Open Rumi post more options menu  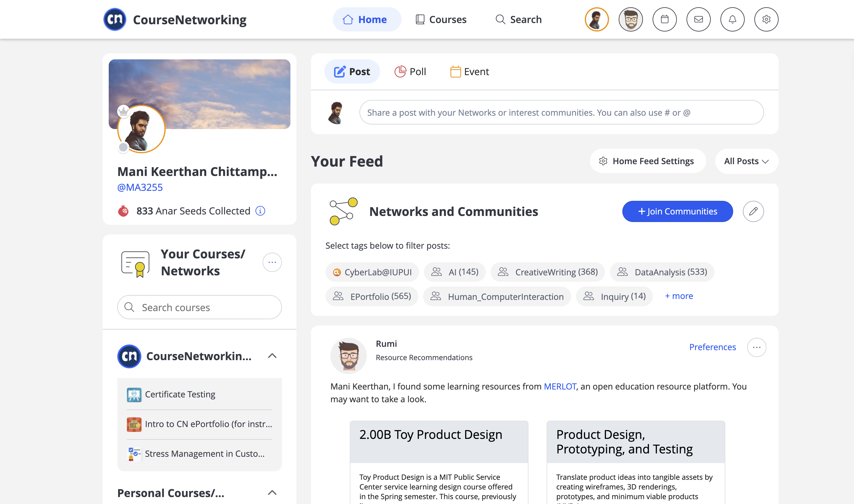[x=756, y=347]
